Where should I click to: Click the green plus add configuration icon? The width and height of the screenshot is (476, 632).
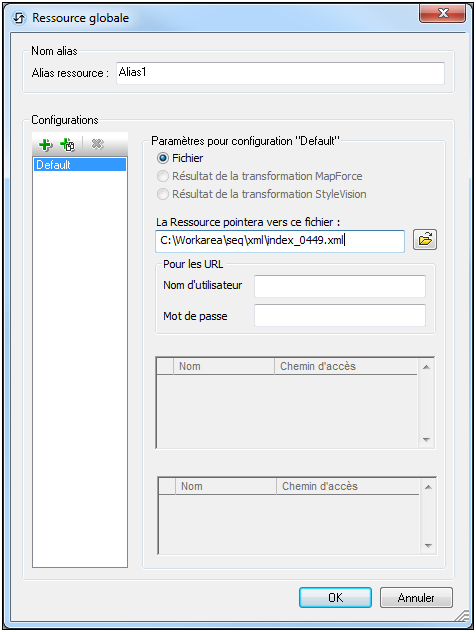click(45, 144)
